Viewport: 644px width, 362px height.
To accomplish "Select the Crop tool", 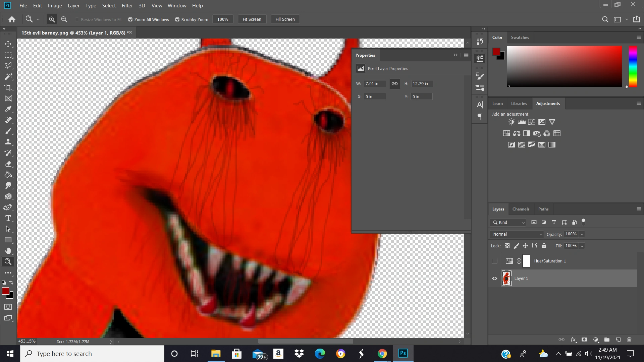I will (x=8, y=87).
